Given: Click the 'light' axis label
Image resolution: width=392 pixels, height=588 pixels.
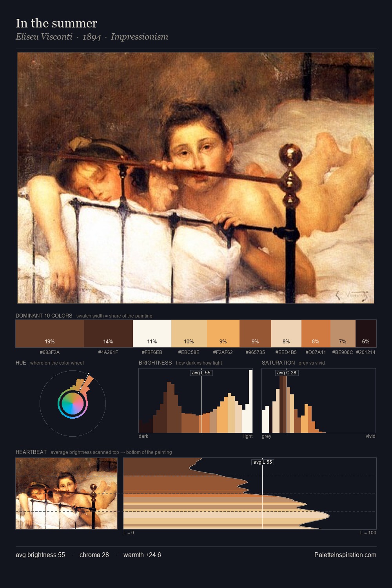Looking at the screenshot, I should (248, 436).
